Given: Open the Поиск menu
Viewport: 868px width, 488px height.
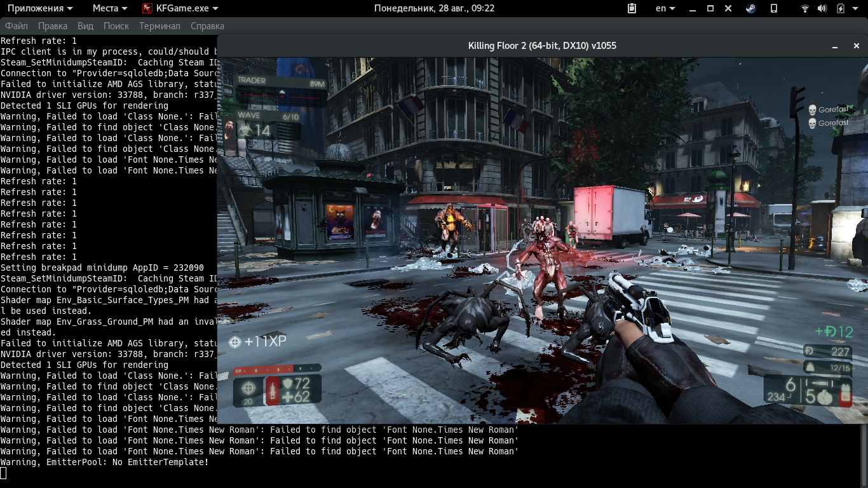Looking at the screenshot, I should [116, 26].
